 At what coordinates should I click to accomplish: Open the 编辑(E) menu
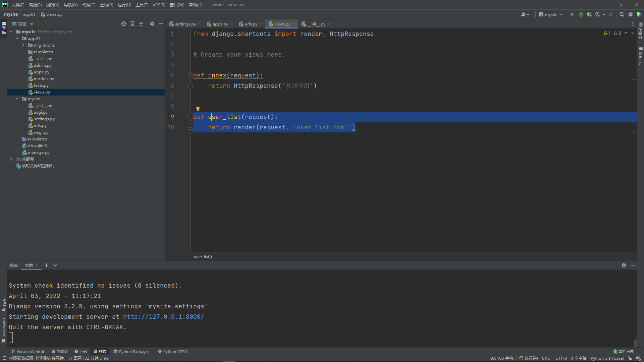(x=35, y=5)
